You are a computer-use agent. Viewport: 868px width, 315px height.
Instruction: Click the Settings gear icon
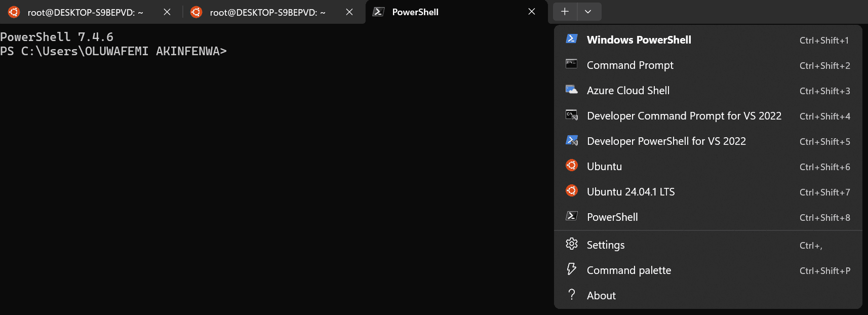pyautogui.click(x=571, y=244)
